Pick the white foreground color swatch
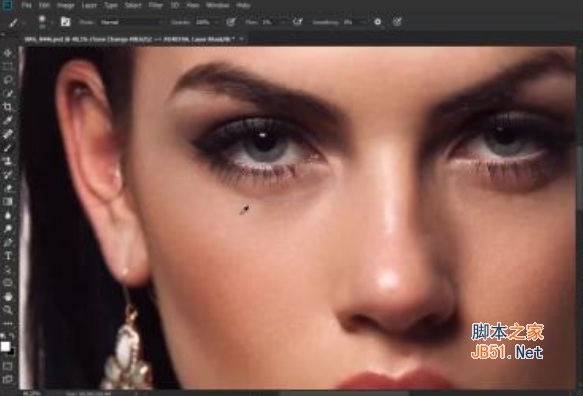This screenshot has width=583, height=396. [x=5, y=347]
